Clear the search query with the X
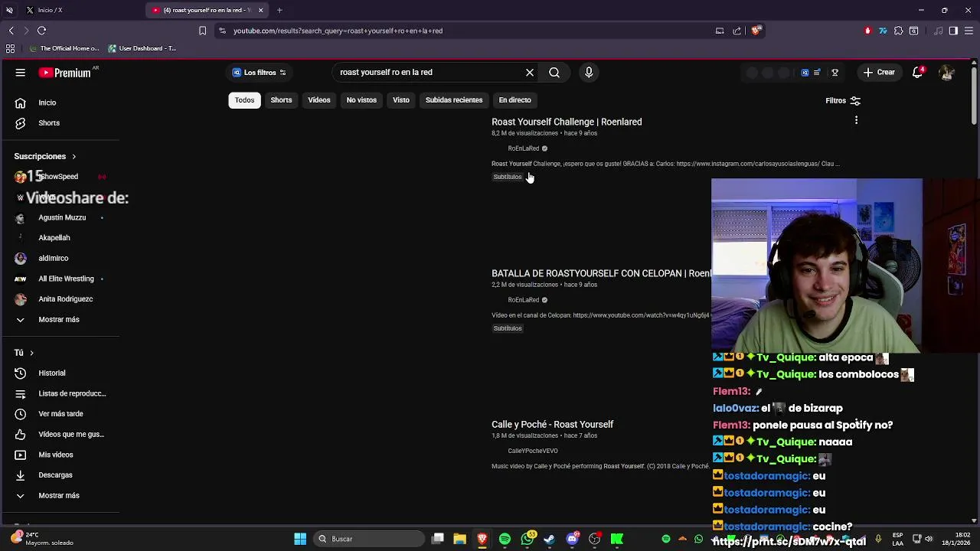This screenshot has height=551, width=980. click(x=530, y=73)
